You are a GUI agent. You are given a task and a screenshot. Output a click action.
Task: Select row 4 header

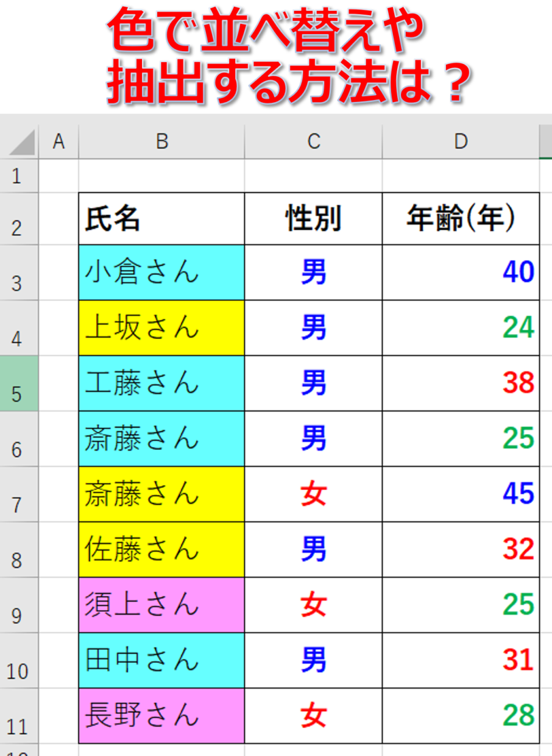tap(19, 328)
